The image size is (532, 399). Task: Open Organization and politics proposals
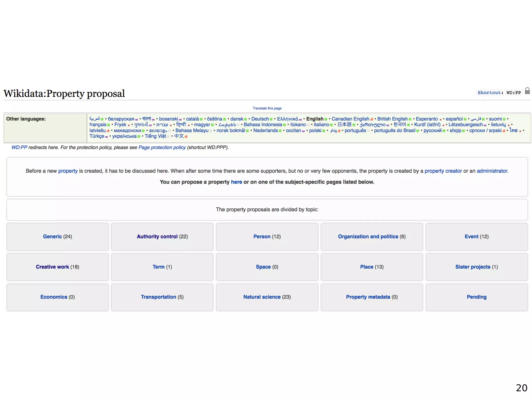click(368, 236)
